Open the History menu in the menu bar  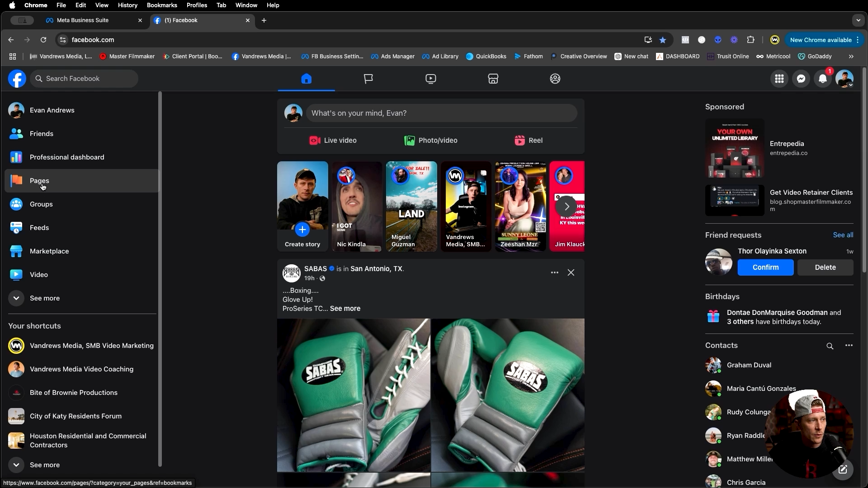(127, 5)
